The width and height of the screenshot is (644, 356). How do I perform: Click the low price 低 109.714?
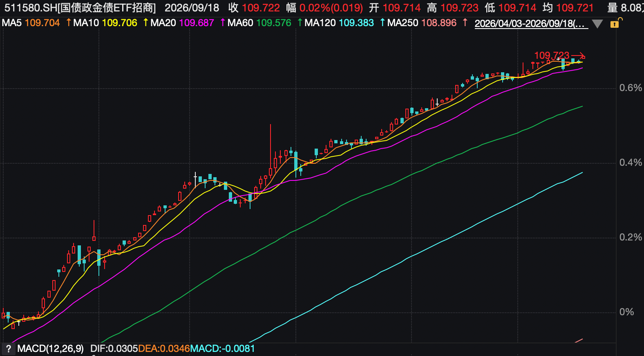click(510, 8)
